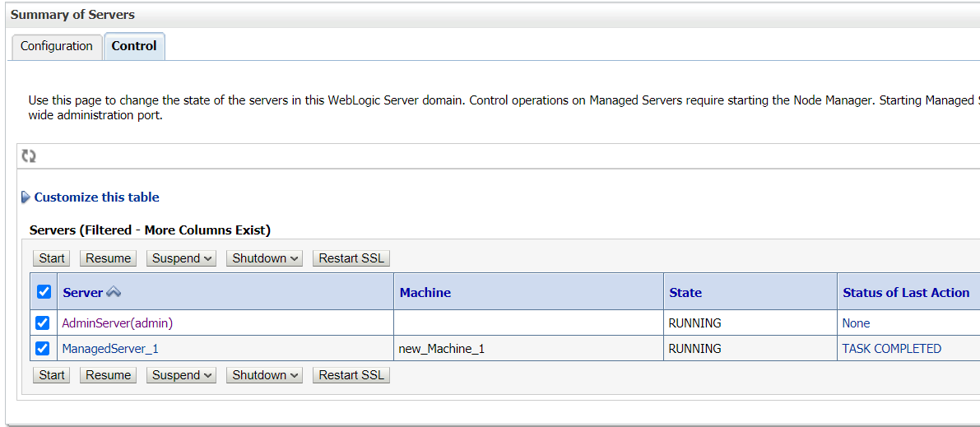This screenshot has width=980, height=427.
Task: Open the bottom Shutdown dropdown
Action: pos(264,375)
